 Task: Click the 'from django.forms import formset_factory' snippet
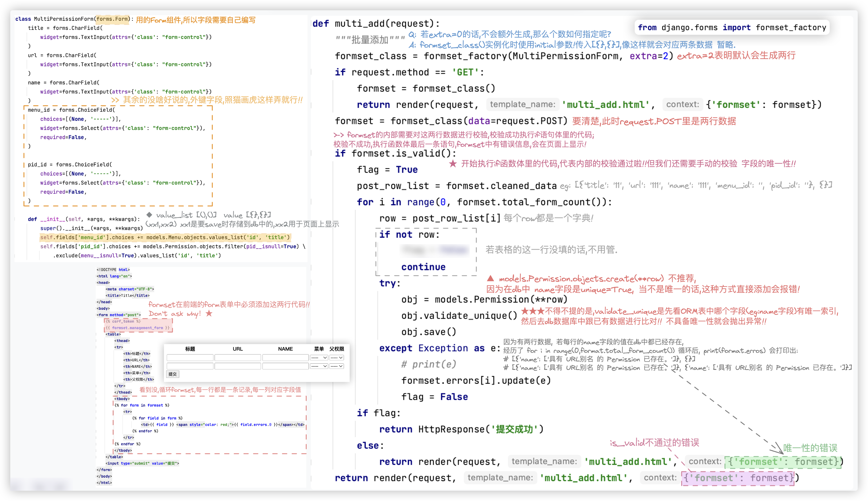click(x=732, y=28)
